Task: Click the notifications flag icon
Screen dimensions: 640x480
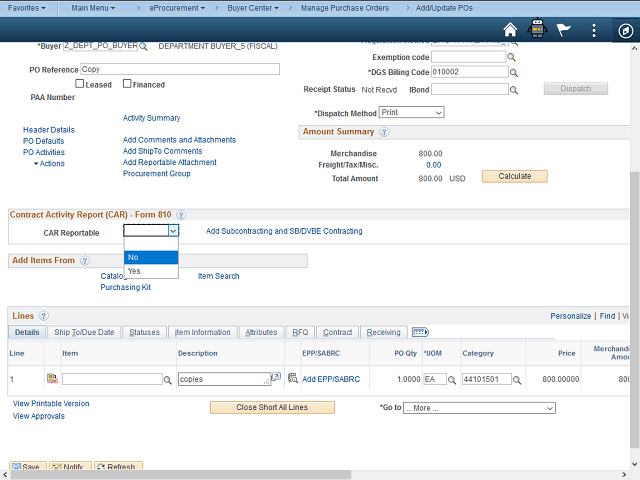Action: pyautogui.click(x=564, y=29)
